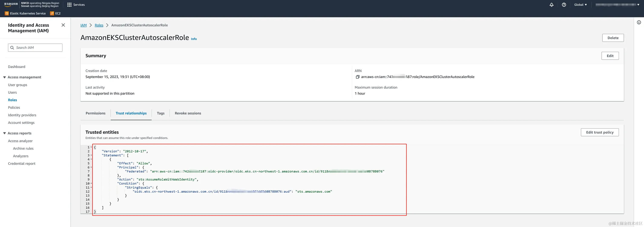Viewport: 644px width, 227px height.
Task: Click the Delete role button
Action: 613,38
